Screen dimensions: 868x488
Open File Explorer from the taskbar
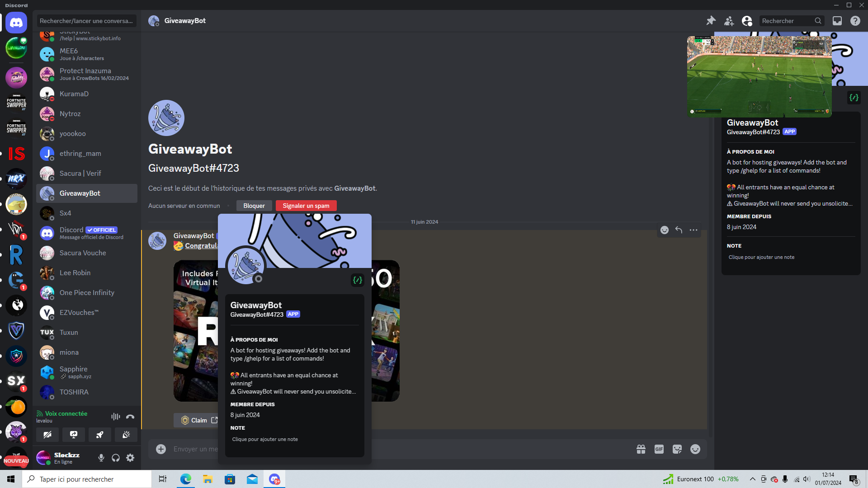point(208,479)
